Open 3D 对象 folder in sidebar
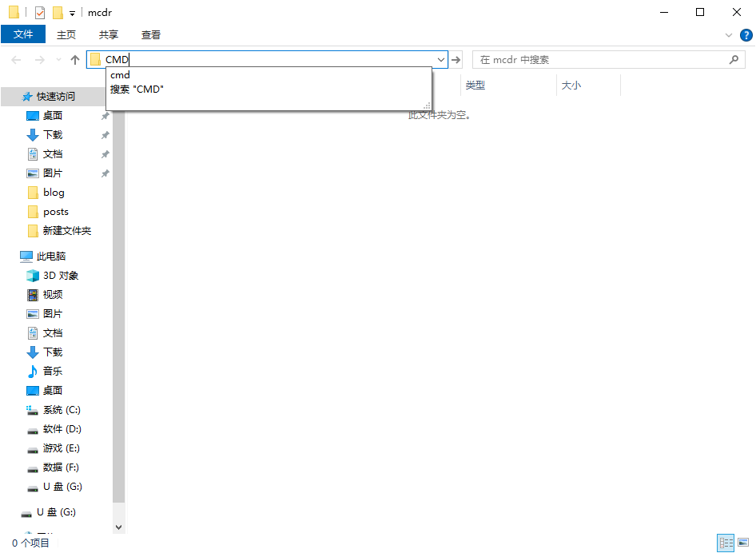 (60, 276)
